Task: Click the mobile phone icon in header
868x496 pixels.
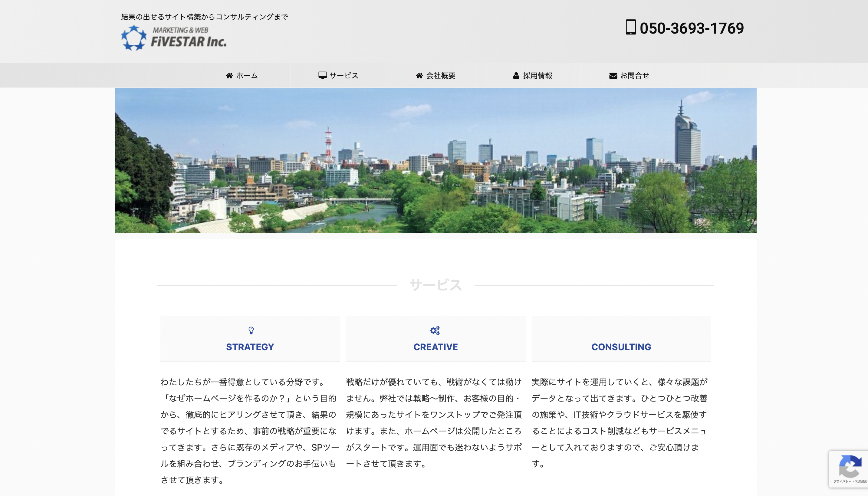Action: [x=630, y=27]
